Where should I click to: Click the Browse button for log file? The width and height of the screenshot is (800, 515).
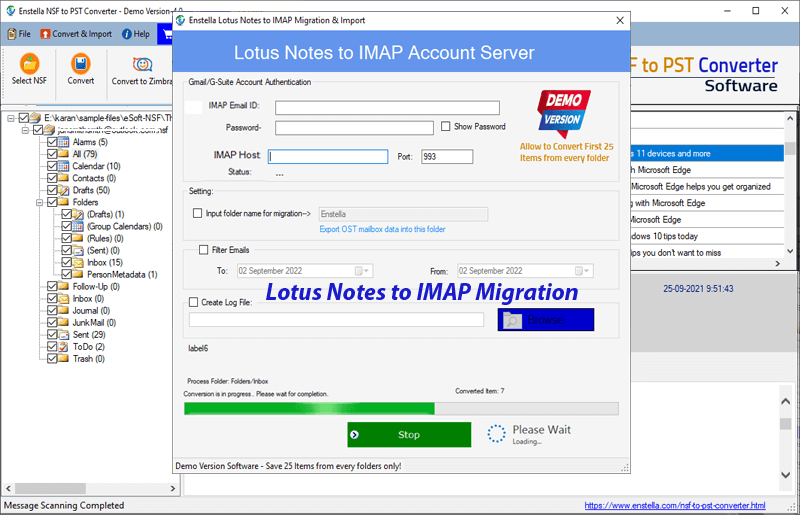[546, 320]
